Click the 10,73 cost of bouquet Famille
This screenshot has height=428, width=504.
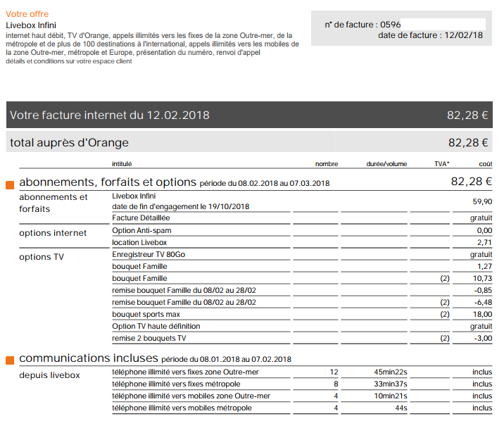(x=482, y=279)
